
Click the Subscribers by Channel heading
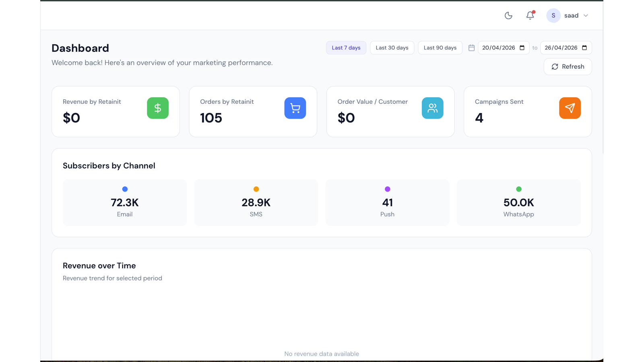tap(109, 166)
